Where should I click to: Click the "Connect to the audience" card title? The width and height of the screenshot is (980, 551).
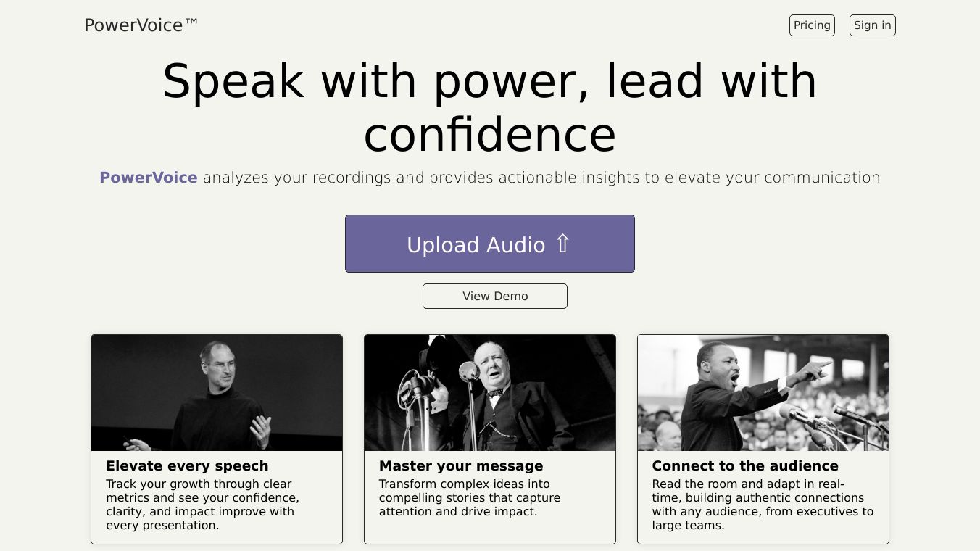[x=745, y=466]
